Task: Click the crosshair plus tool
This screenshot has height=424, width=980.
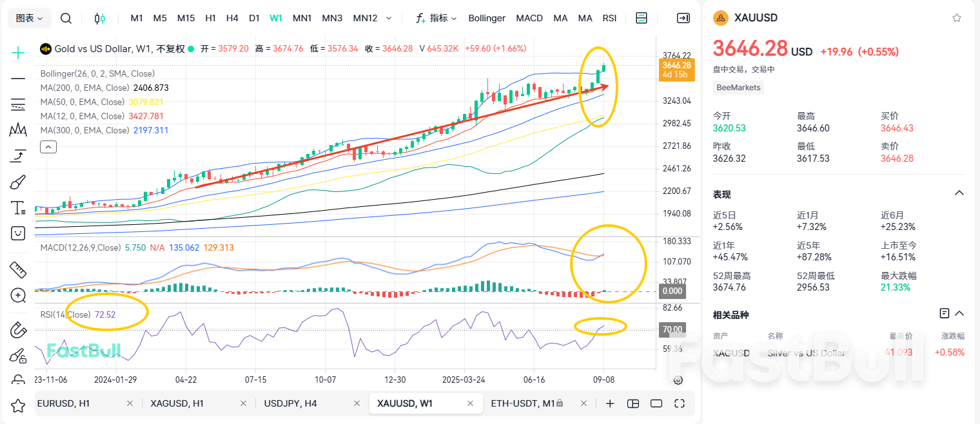Action: click(17, 52)
